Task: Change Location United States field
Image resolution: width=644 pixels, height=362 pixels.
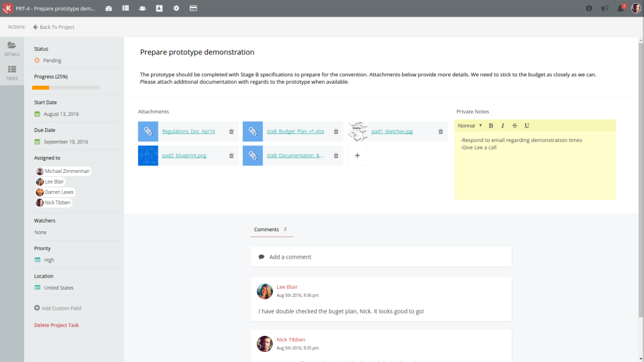Action: pos(54,288)
